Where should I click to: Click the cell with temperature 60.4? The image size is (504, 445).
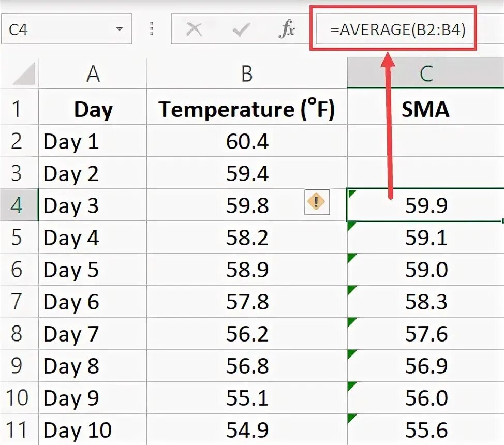pos(247,141)
